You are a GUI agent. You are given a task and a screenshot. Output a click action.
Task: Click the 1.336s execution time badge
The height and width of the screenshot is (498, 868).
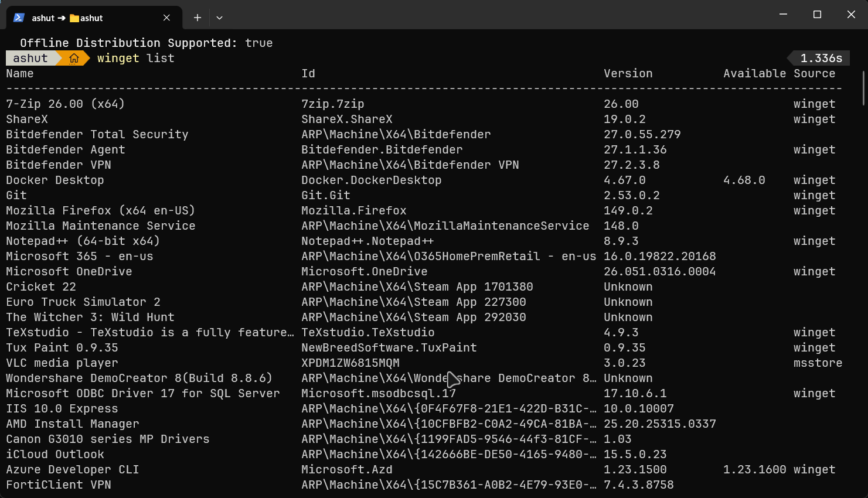[x=821, y=58]
